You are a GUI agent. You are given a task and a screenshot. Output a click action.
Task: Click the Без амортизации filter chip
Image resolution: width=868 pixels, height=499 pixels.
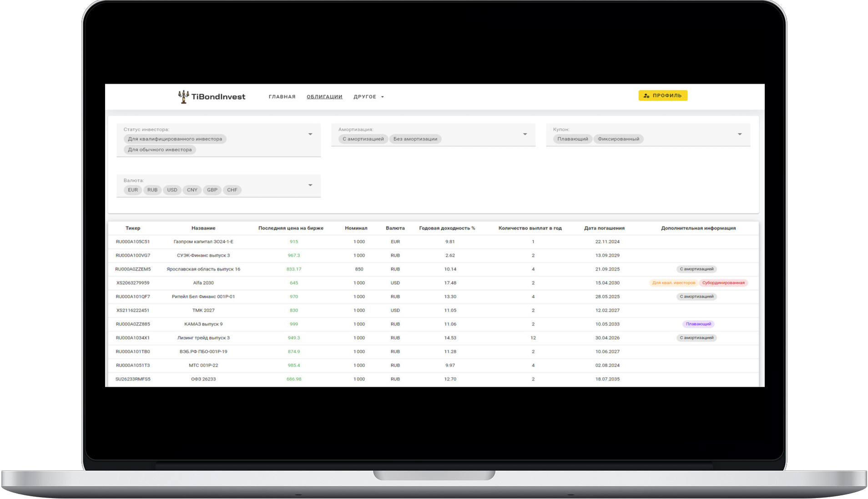click(x=415, y=139)
